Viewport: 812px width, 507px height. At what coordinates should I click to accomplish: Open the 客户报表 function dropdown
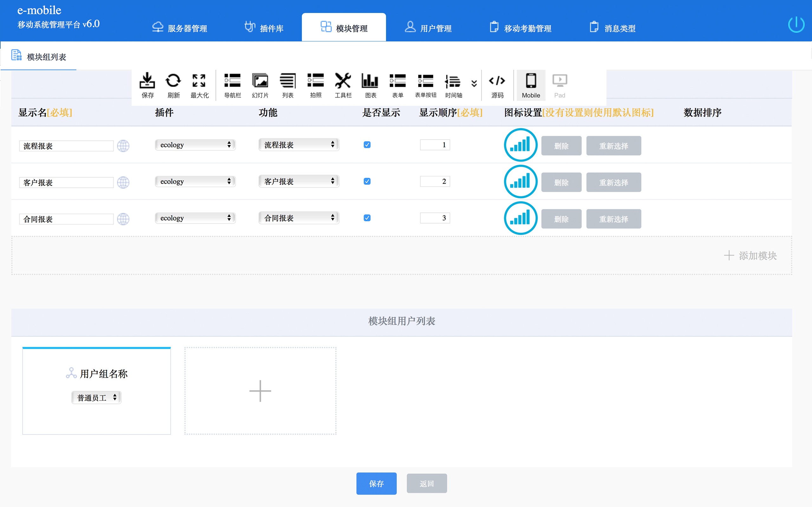click(x=298, y=181)
